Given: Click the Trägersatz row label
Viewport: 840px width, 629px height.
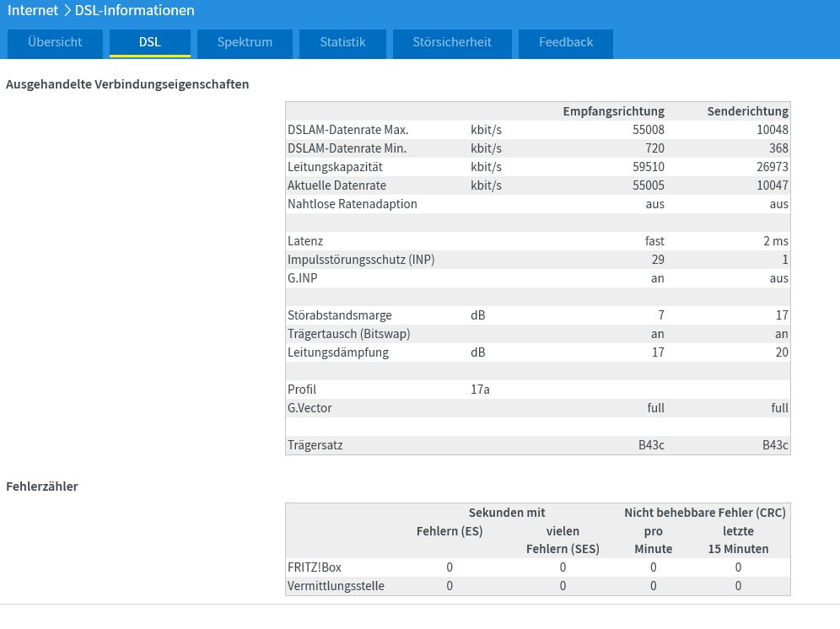Looking at the screenshot, I should 315,445.
